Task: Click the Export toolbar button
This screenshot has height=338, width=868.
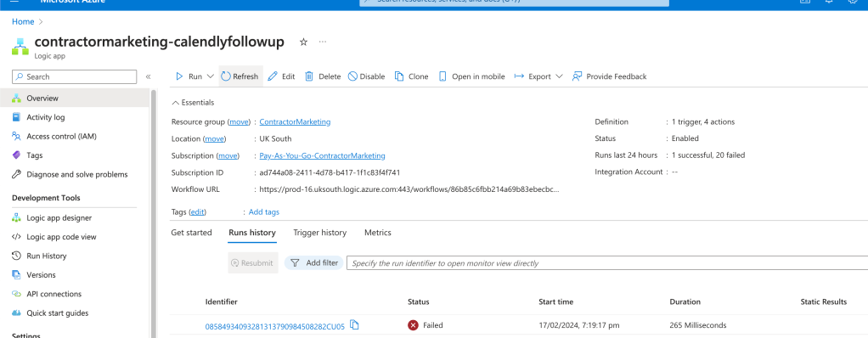Action: (x=533, y=77)
